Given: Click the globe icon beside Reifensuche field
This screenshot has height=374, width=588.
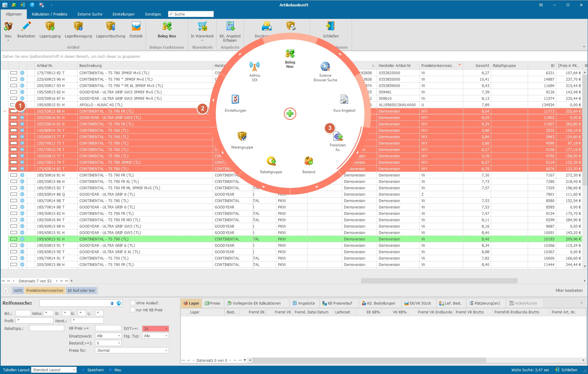Looking at the screenshot, I should coord(119,303).
